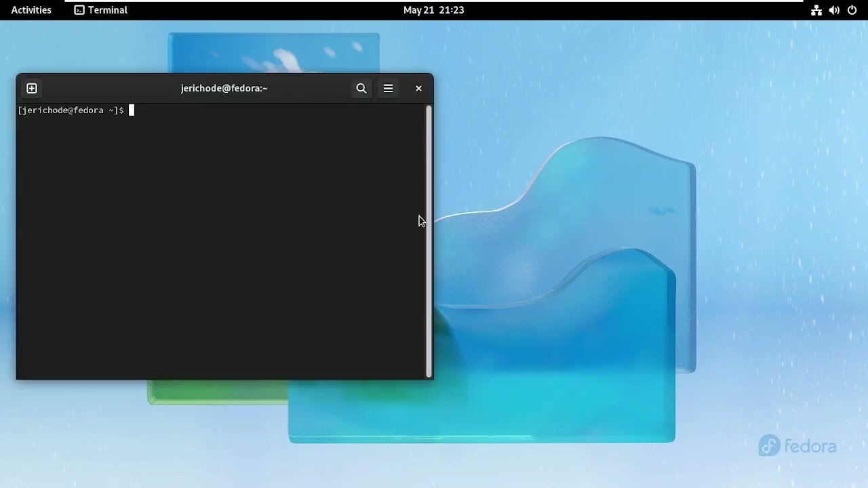Open the Terminal app menu

[101, 10]
